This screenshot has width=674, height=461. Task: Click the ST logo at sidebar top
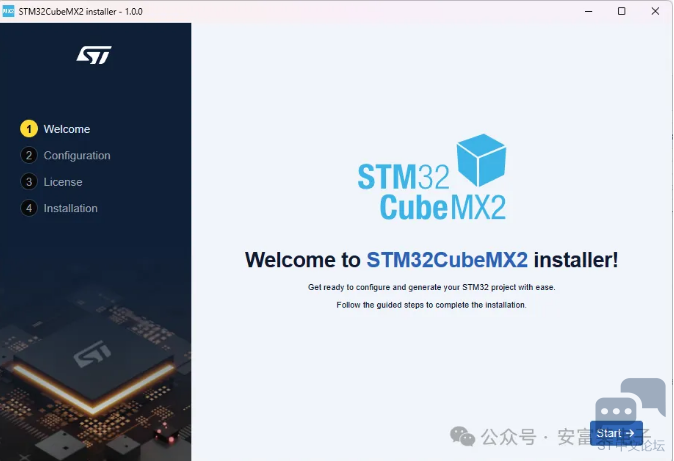pos(94,55)
